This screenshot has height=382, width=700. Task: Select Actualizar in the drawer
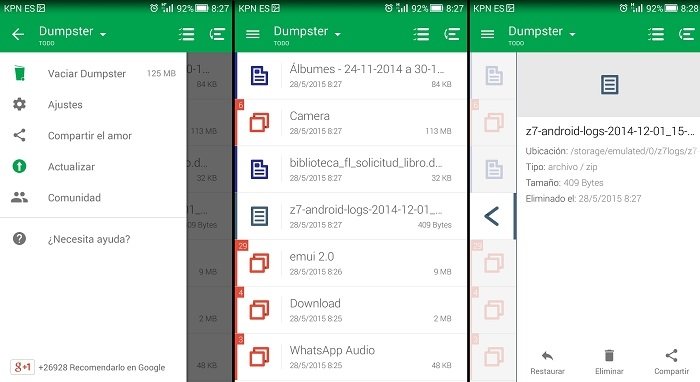(x=93, y=167)
